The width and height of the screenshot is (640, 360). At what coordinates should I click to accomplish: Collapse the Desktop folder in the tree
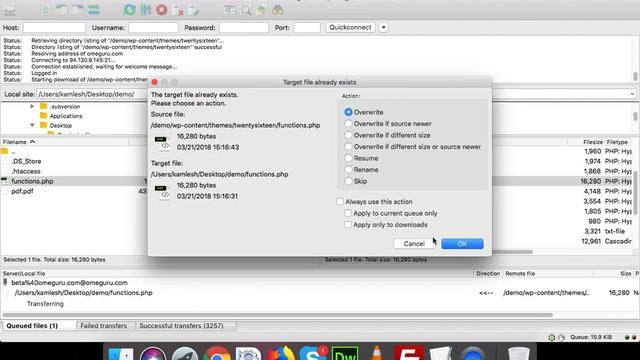[32, 125]
